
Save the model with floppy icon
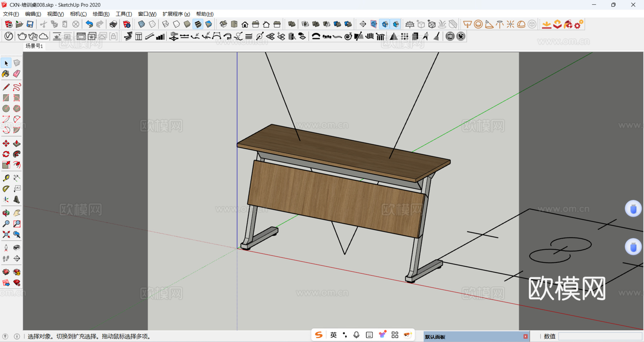pyautogui.click(x=30, y=24)
